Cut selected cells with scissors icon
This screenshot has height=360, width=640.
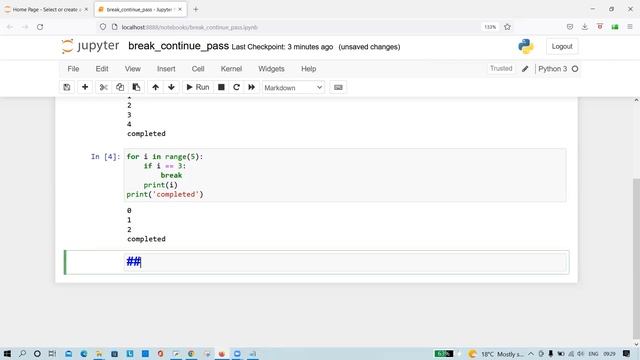pyautogui.click(x=104, y=87)
